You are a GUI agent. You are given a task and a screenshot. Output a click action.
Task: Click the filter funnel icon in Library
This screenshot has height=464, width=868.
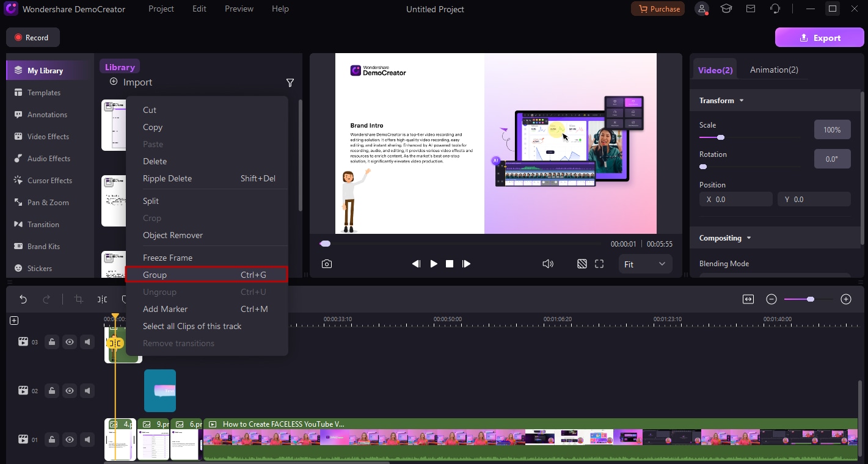point(290,82)
